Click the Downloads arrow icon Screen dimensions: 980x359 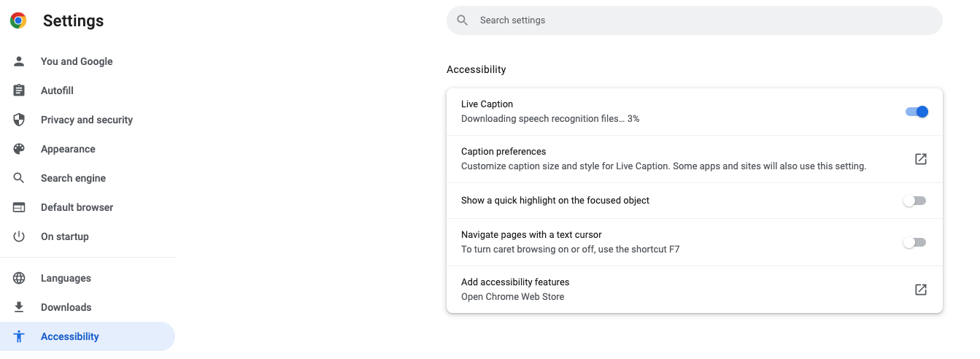(19, 307)
